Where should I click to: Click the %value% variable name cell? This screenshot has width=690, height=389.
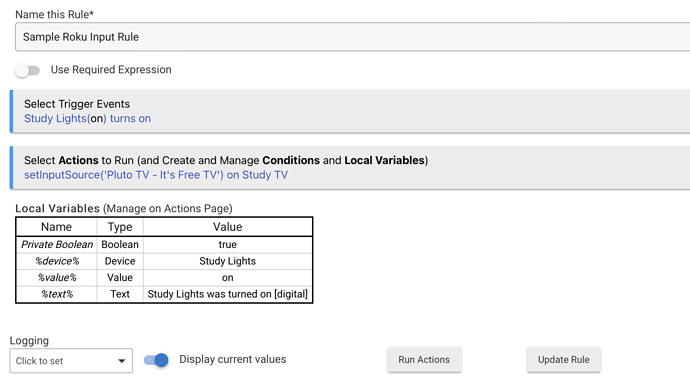[57, 278]
